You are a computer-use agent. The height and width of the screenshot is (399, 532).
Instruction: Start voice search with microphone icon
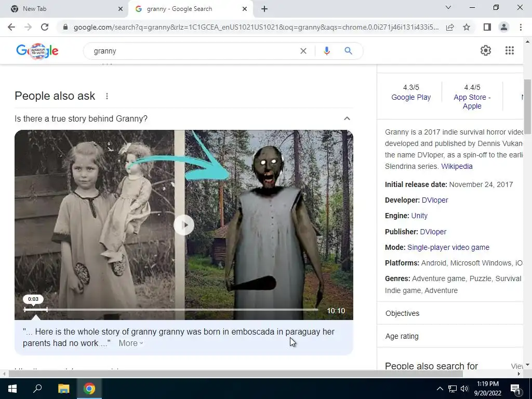(327, 51)
